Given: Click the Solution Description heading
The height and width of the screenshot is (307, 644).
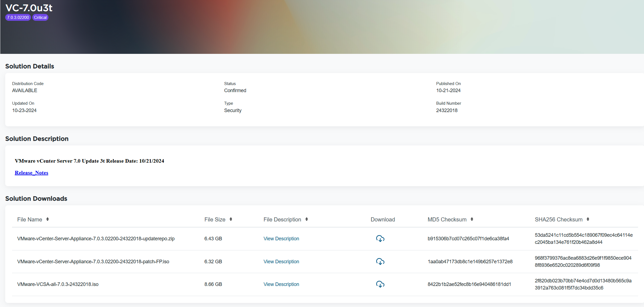Looking at the screenshot, I should click(37, 139).
